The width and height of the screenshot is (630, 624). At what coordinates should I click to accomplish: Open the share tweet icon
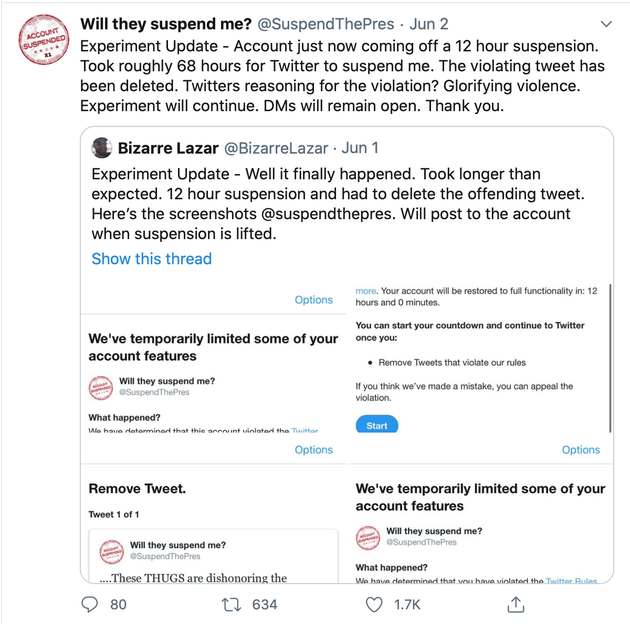pos(516,604)
